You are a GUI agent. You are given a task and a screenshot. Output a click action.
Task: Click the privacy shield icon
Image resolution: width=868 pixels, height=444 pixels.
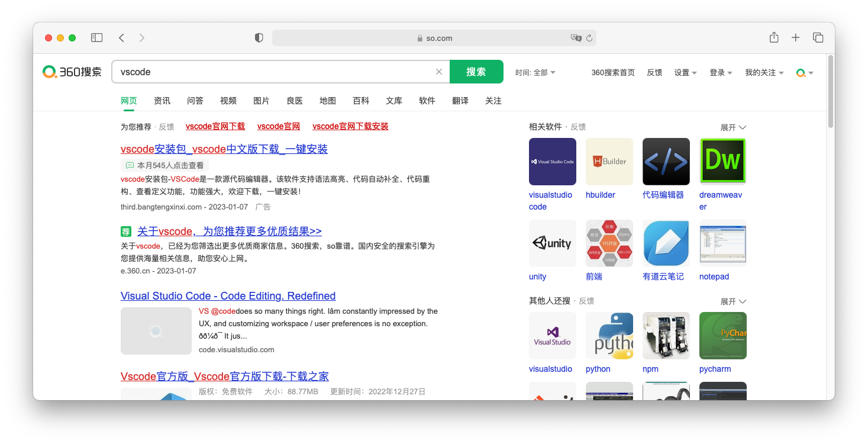[x=259, y=38]
